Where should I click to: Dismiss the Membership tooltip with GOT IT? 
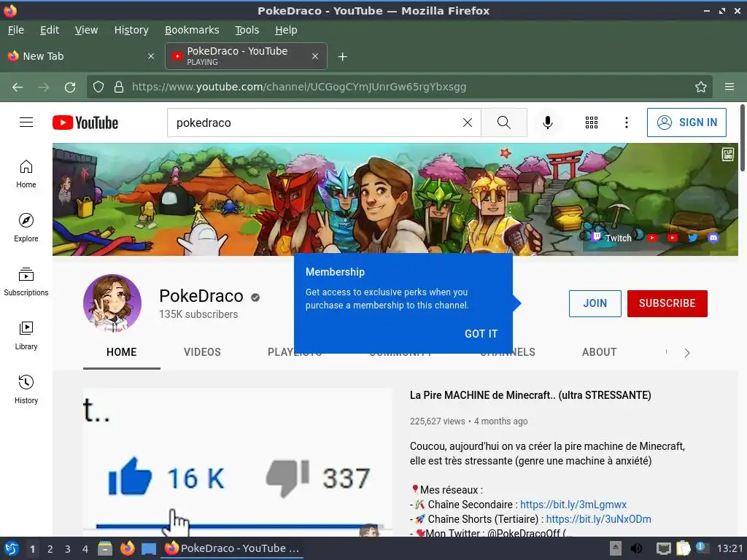click(481, 334)
